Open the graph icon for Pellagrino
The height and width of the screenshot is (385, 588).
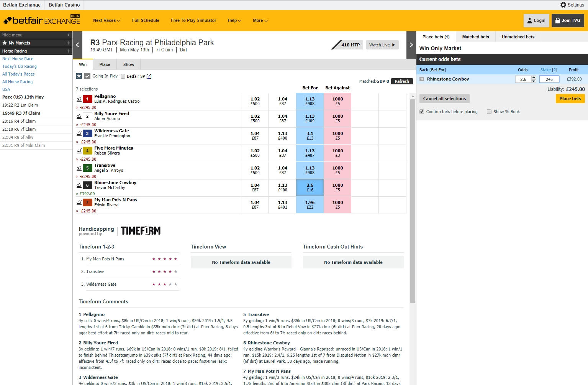pos(79,99)
